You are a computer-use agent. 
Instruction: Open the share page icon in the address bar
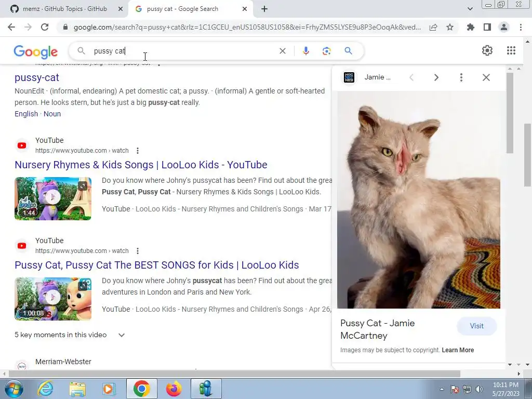pyautogui.click(x=433, y=27)
